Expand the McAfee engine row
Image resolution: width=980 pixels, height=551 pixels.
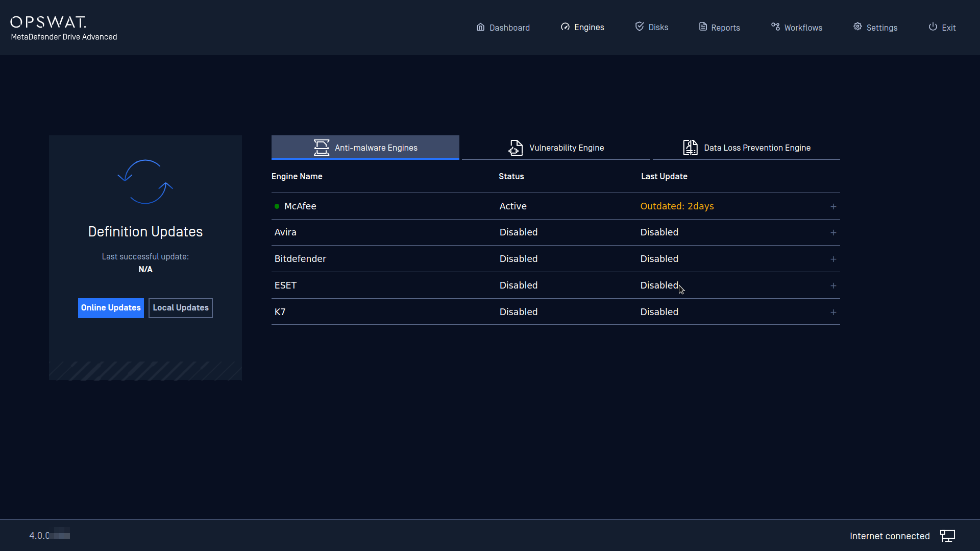[833, 206]
